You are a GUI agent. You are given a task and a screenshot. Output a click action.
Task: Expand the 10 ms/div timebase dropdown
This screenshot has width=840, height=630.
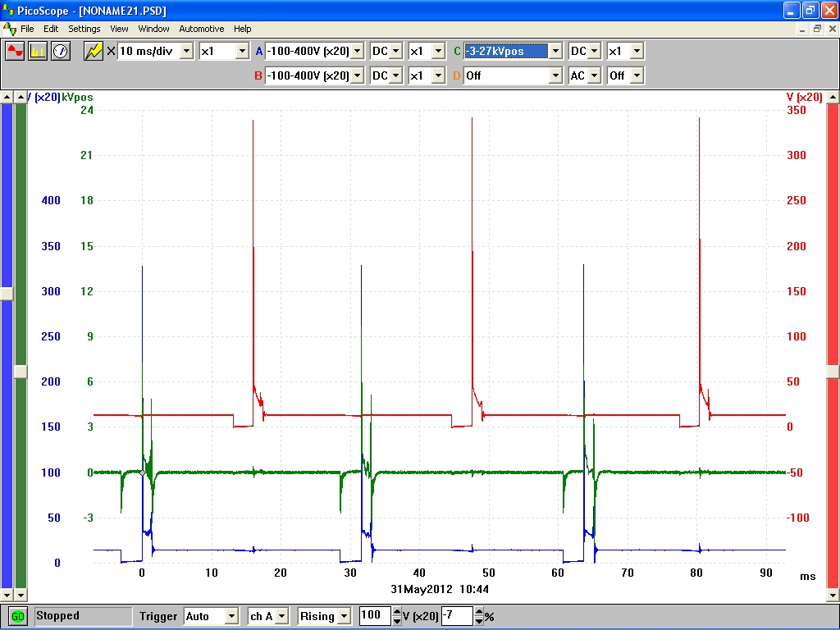click(x=186, y=51)
